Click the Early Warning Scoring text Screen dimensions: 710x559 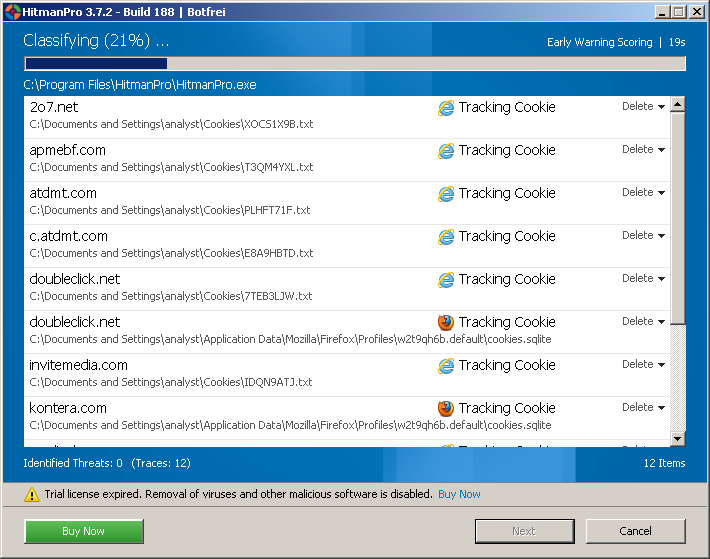tap(600, 43)
